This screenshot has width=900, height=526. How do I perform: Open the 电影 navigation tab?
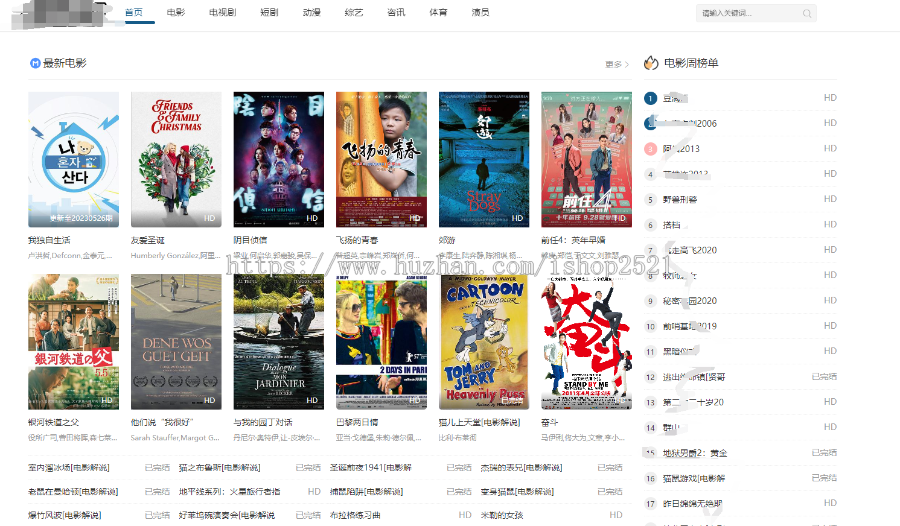[x=176, y=12]
